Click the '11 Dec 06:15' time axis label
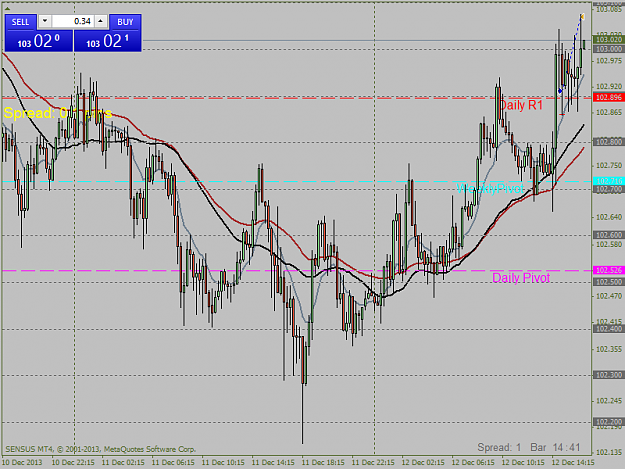Screen dimensions: 625x469 pyautogui.click(x=173, y=463)
